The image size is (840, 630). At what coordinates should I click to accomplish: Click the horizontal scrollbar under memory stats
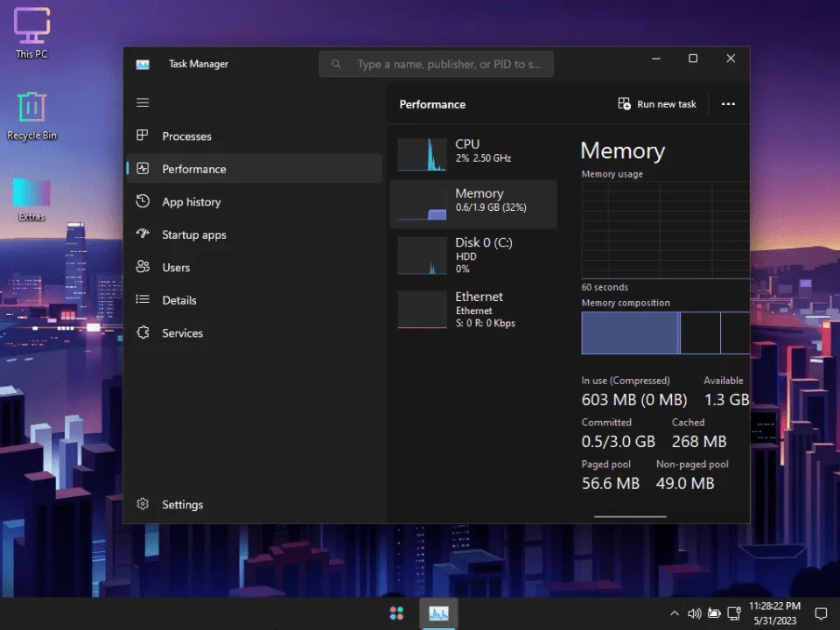click(x=630, y=516)
